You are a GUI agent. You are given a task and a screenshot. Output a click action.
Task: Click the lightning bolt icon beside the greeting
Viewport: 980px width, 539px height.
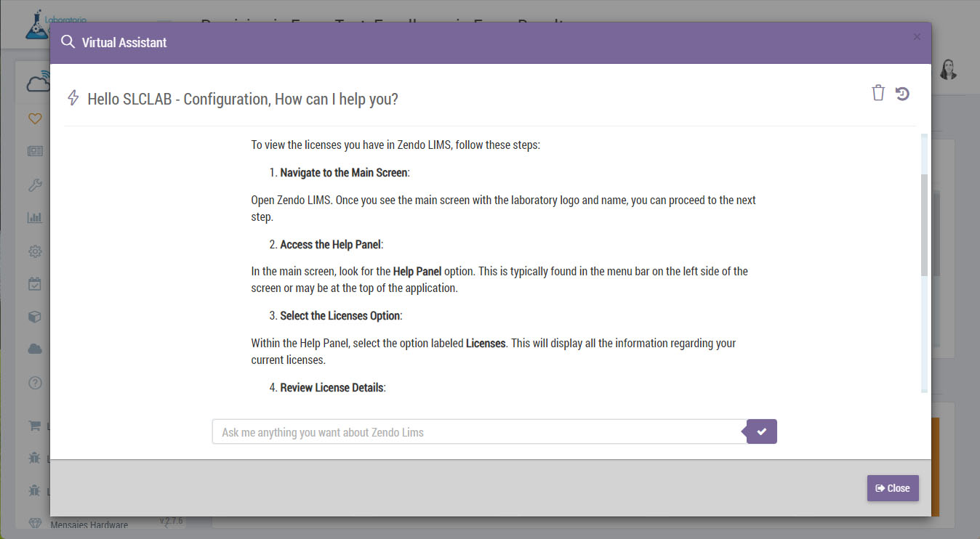tap(73, 98)
